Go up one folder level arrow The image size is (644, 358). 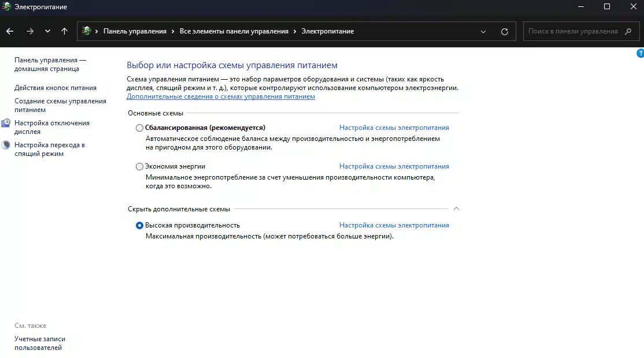tap(64, 31)
